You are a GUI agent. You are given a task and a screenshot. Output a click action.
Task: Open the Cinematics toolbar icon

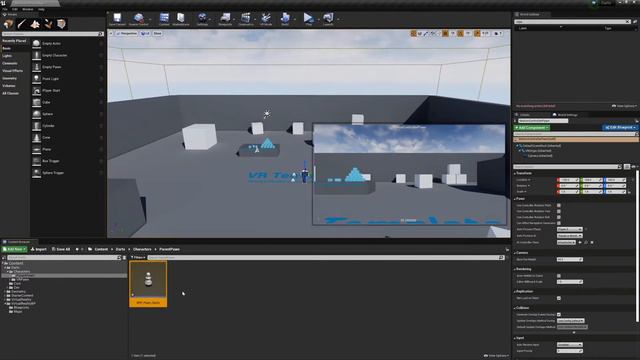click(246, 18)
